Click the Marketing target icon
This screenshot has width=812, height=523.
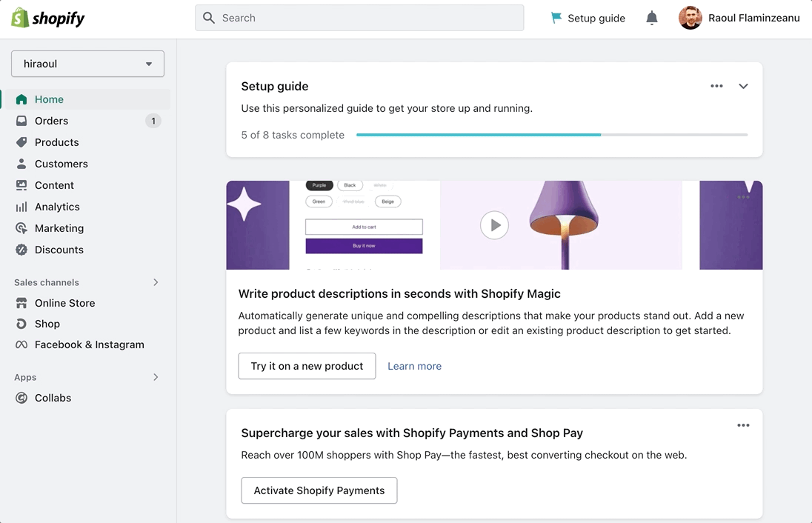(21, 228)
